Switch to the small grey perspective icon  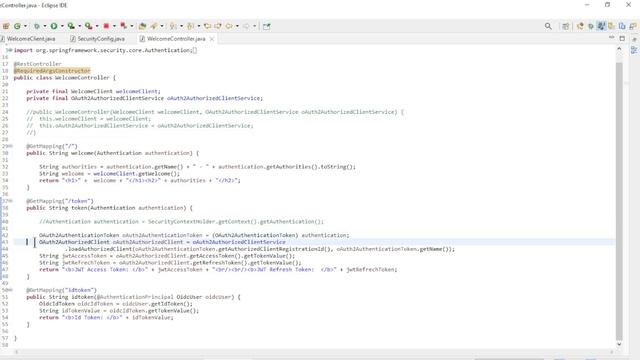591,27
